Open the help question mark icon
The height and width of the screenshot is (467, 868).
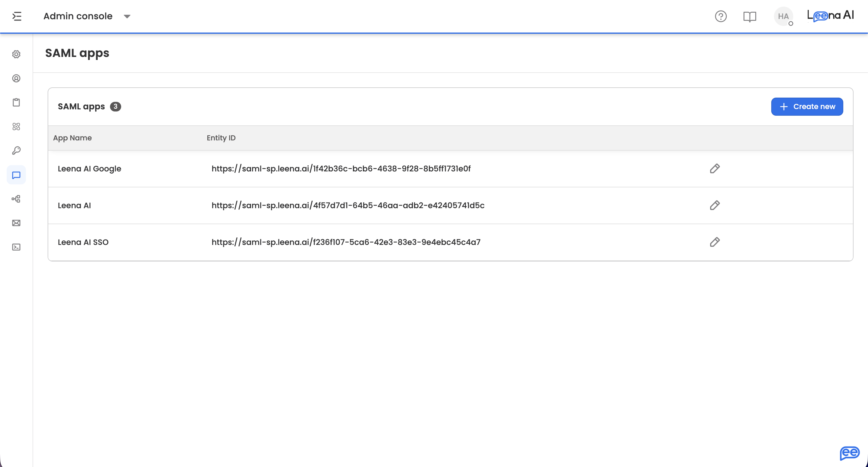[x=721, y=17]
